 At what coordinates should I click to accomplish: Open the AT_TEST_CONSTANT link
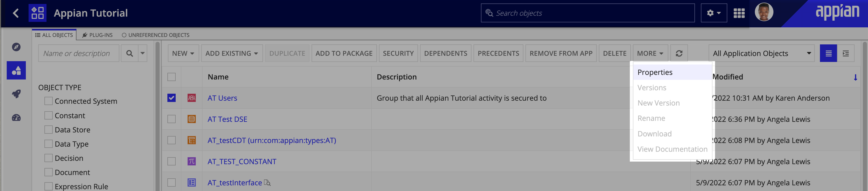tap(242, 162)
